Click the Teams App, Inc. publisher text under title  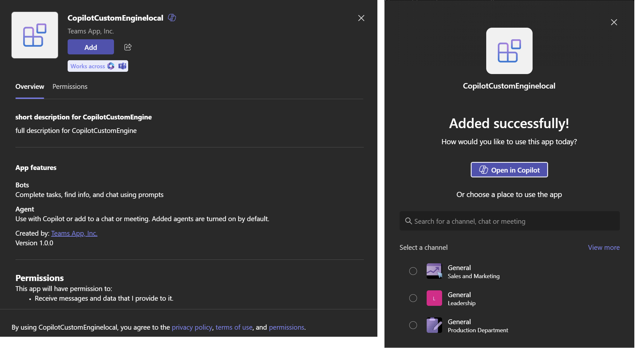tap(90, 31)
